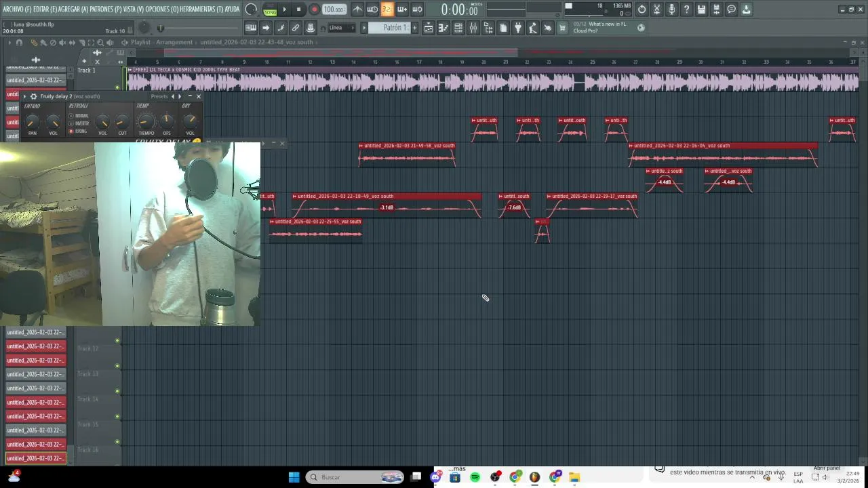Open the HERRAMIENTAS (T) menu

(x=201, y=9)
